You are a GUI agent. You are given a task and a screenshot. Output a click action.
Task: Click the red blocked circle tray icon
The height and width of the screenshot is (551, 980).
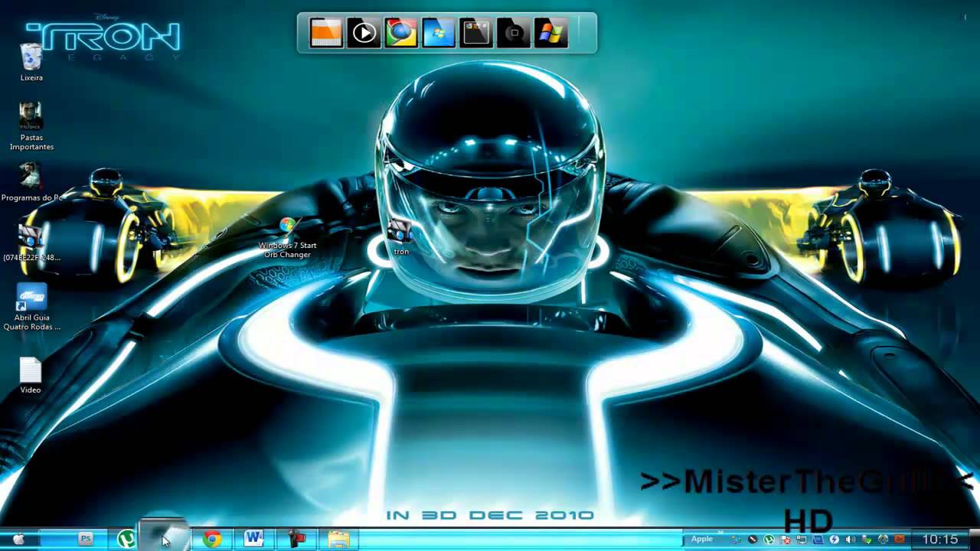coord(753,540)
